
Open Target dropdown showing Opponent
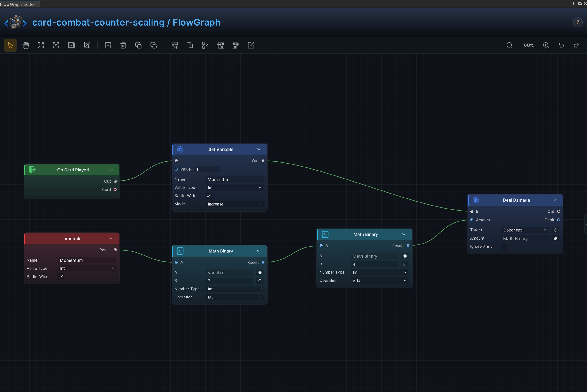525,230
